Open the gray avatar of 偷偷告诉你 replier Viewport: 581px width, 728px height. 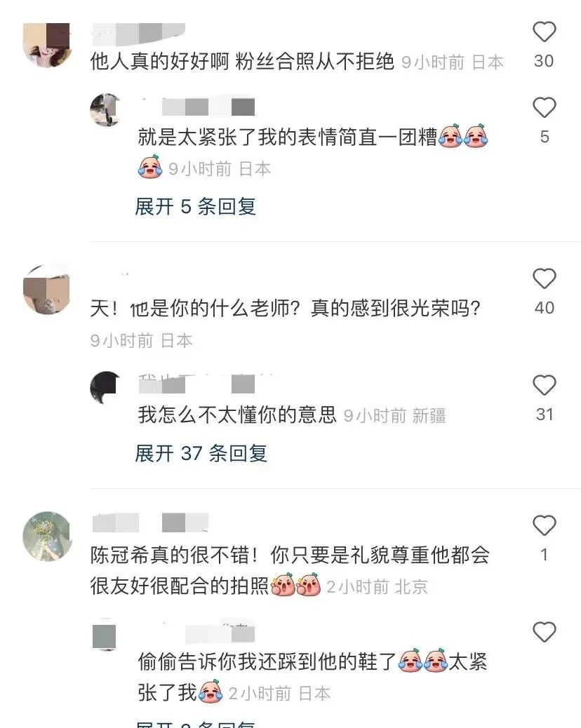pyautogui.click(x=105, y=635)
